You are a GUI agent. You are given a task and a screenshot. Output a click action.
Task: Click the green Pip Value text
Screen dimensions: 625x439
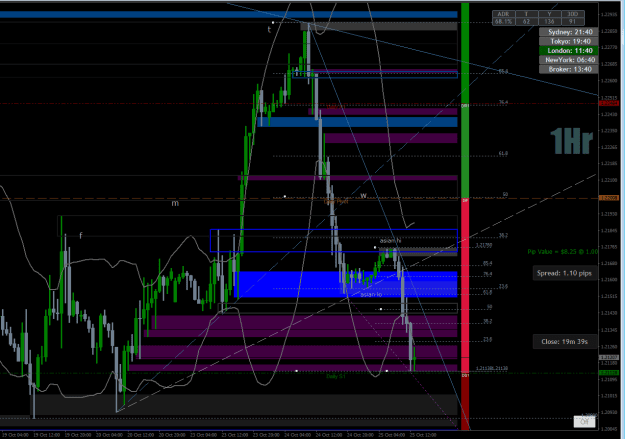point(562,252)
